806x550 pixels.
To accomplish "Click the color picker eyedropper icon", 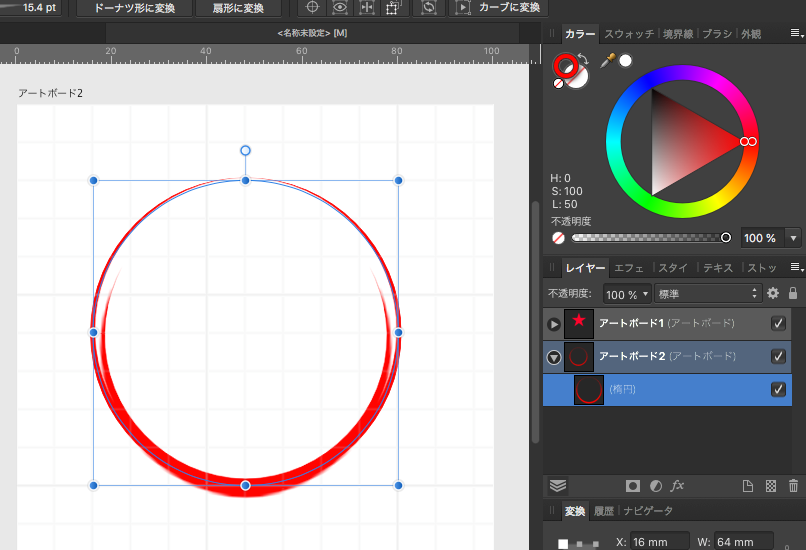I will click(x=607, y=61).
